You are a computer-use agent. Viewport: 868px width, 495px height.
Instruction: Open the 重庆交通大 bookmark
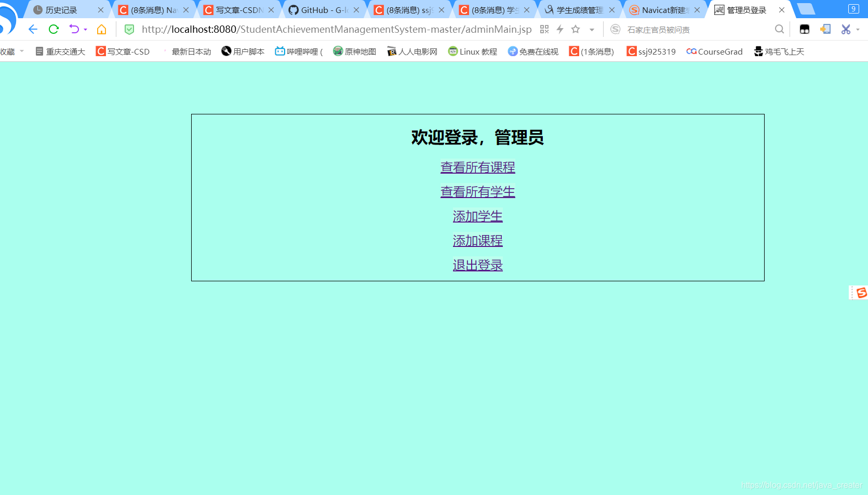pos(60,51)
